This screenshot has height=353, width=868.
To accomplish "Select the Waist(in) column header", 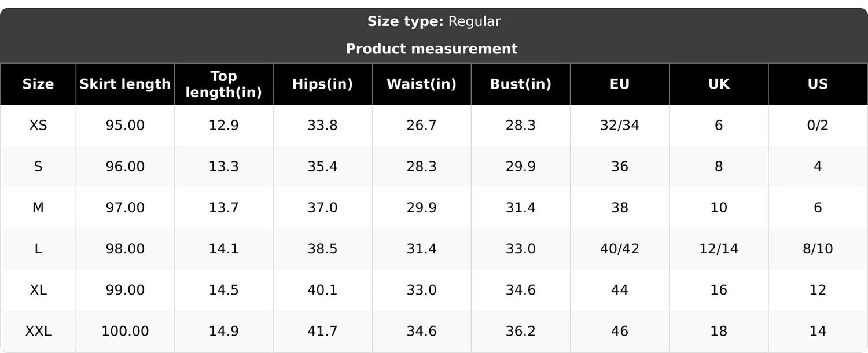I will (x=421, y=84).
